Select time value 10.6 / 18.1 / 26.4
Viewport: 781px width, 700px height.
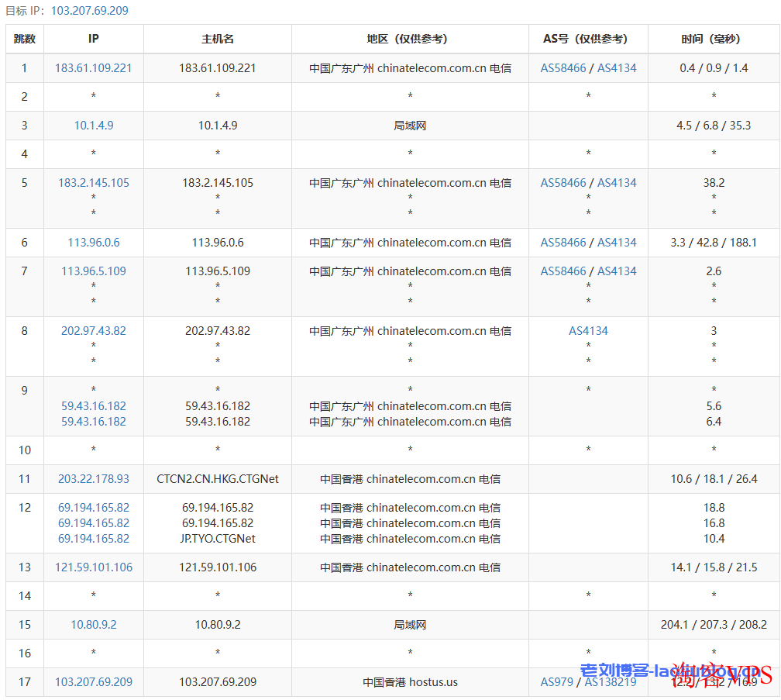[714, 479]
